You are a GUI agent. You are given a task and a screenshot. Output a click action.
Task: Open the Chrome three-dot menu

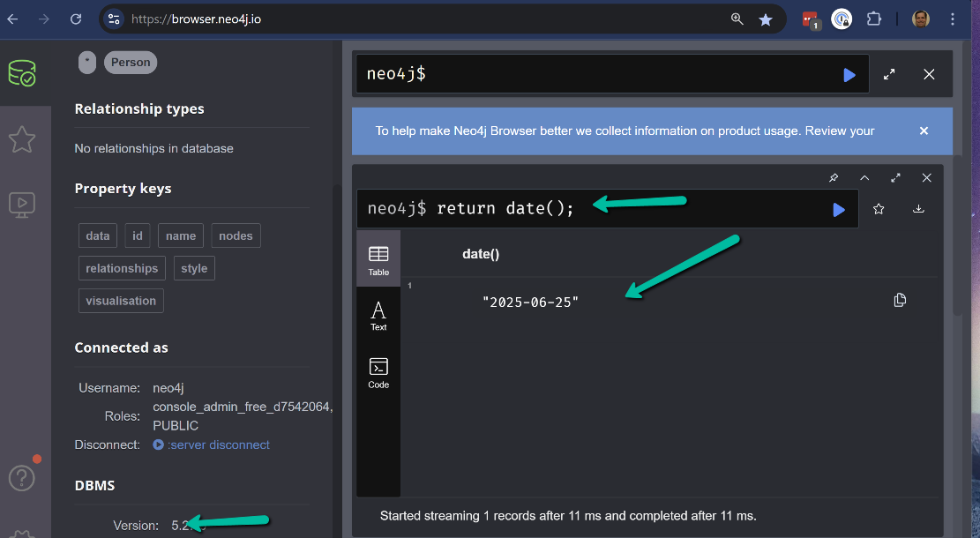(953, 19)
